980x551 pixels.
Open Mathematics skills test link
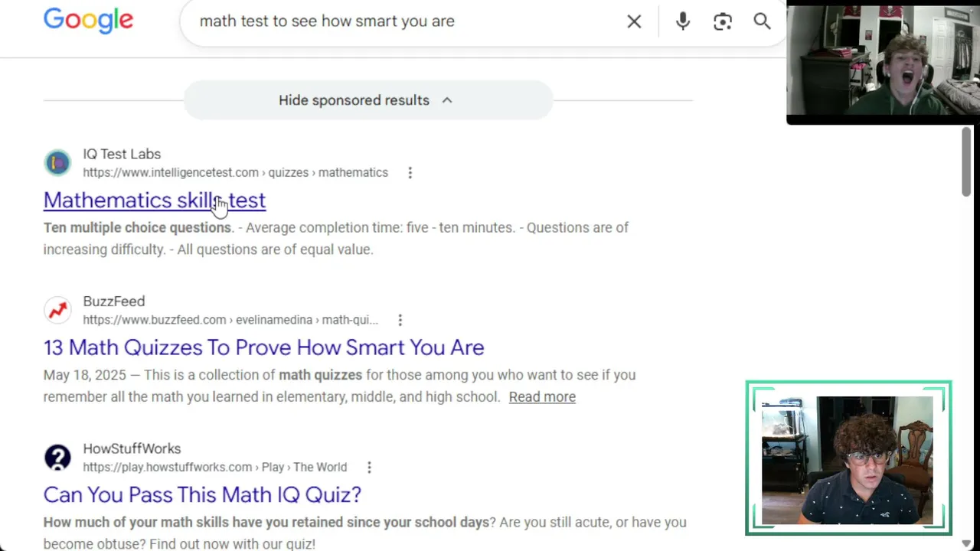click(x=155, y=201)
